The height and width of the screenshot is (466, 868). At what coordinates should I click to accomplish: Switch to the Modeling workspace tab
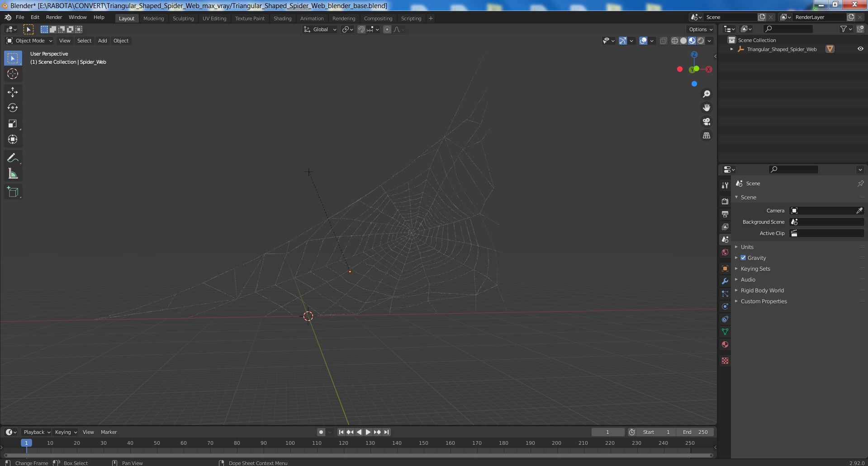pyautogui.click(x=153, y=19)
